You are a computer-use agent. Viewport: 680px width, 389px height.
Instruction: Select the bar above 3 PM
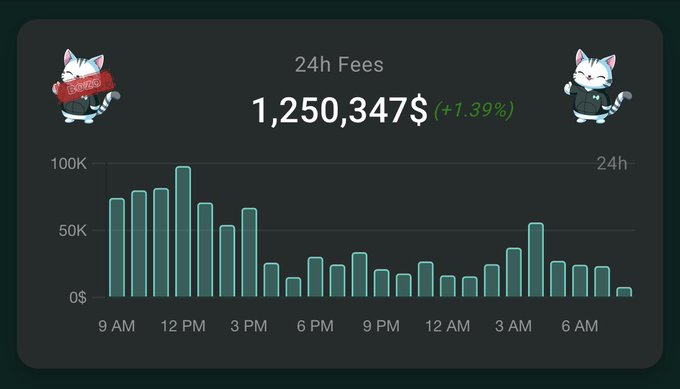point(249,252)
